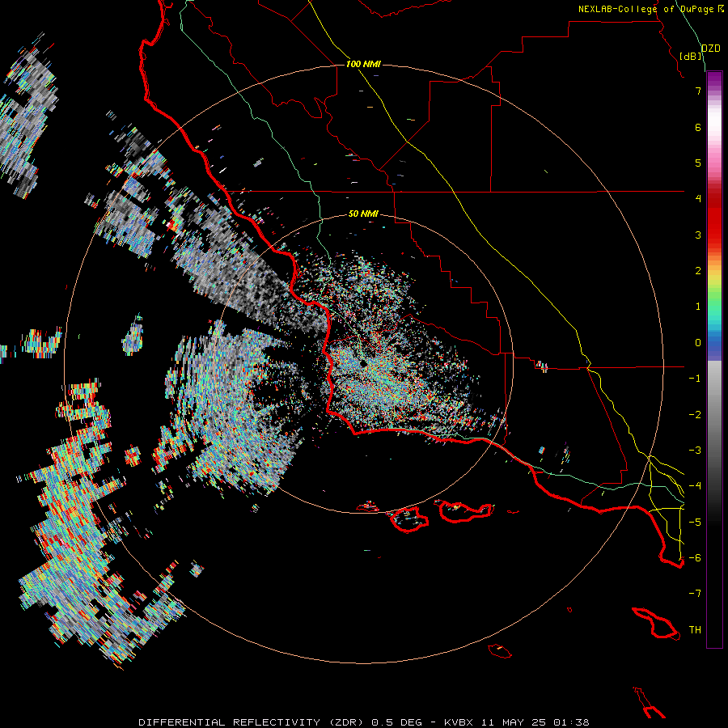
Task: Click the [dB] unit label
Action: click(691, 56)
